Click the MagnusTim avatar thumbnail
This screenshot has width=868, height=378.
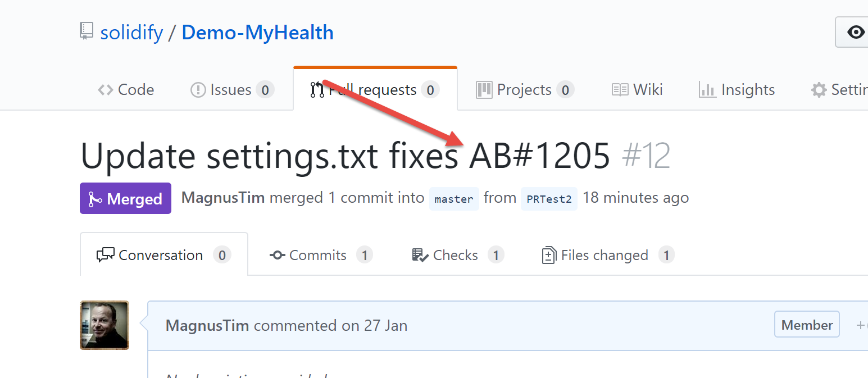[104, 325]
